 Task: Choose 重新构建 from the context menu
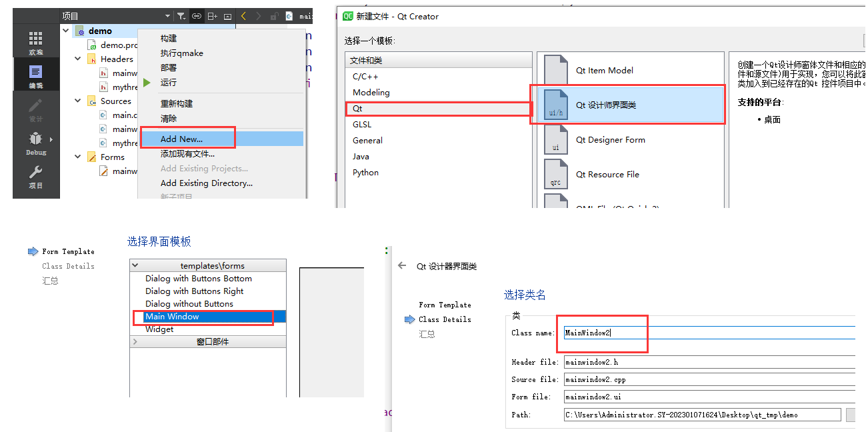click(x=177, y=103)
